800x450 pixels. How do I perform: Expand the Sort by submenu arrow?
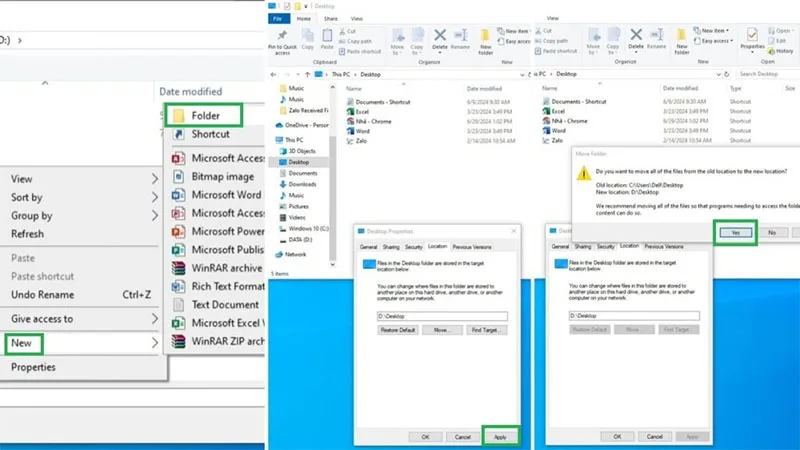click(155, 197)
